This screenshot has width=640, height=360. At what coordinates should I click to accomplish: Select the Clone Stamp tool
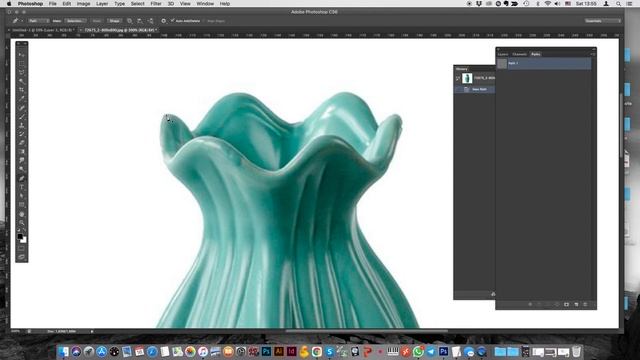pyautogui.click(x=22, y=125)
